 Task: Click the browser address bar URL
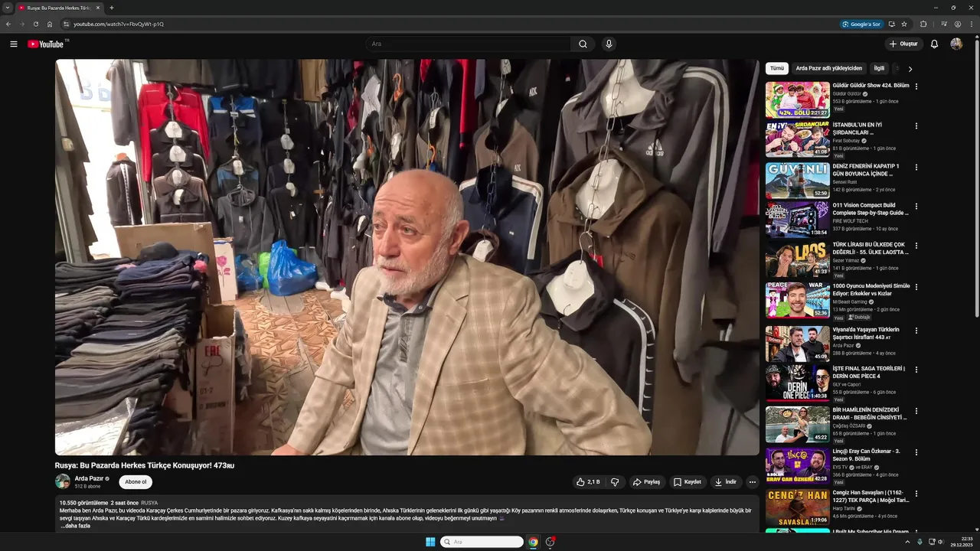pos(119,24)
